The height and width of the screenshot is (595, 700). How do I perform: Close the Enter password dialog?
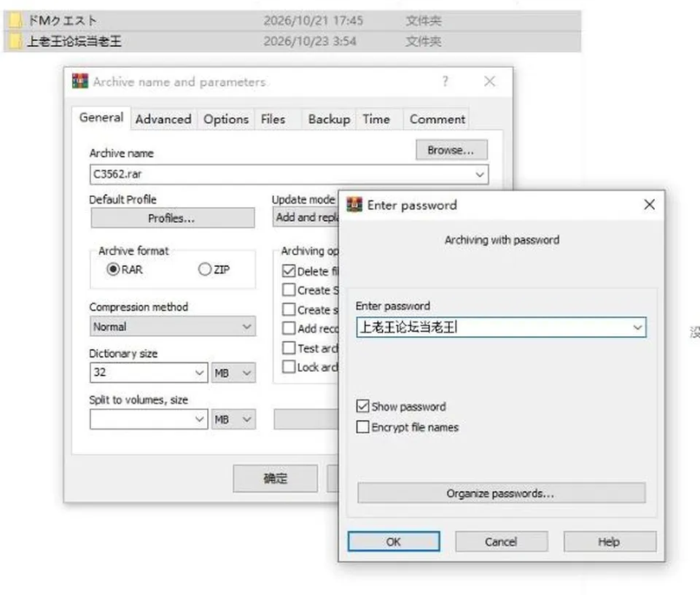(x=649, y=205)
